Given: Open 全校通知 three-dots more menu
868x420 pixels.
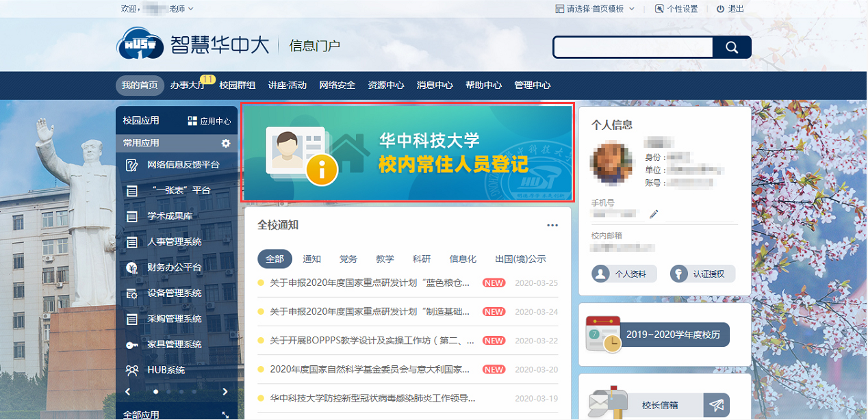Looking at the screenshot, I should coord(552,225).
